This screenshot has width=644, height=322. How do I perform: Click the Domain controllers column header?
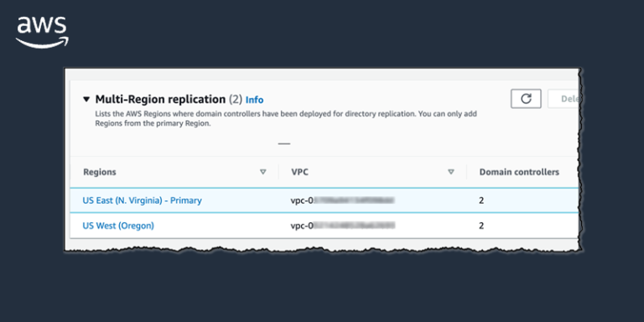coord(519,172)
